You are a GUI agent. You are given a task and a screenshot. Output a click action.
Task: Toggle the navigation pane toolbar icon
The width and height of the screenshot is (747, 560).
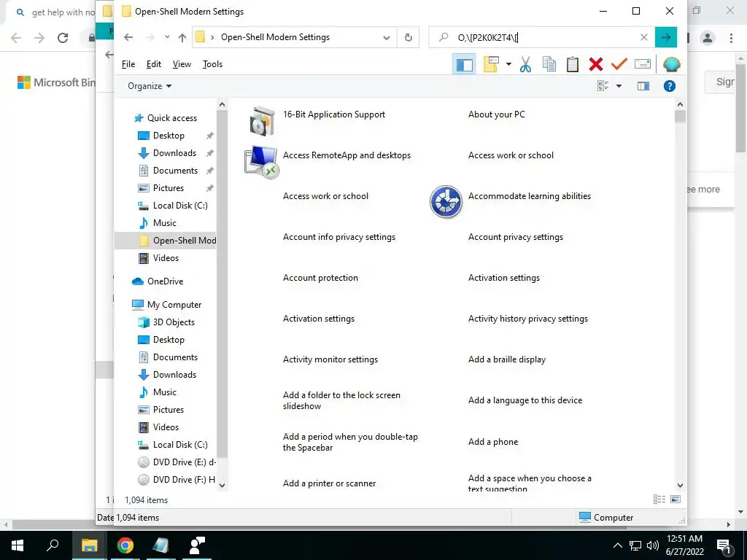coord(465,64)
